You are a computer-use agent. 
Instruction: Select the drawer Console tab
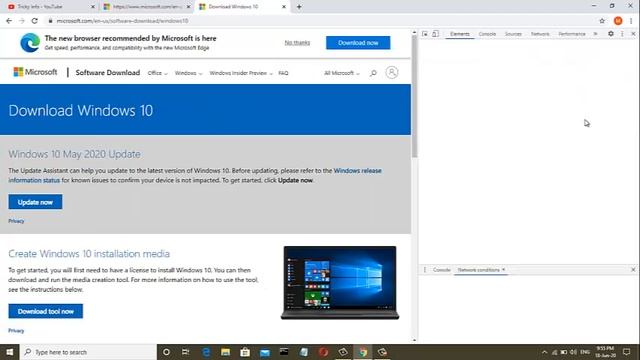[x=441, y=270]
